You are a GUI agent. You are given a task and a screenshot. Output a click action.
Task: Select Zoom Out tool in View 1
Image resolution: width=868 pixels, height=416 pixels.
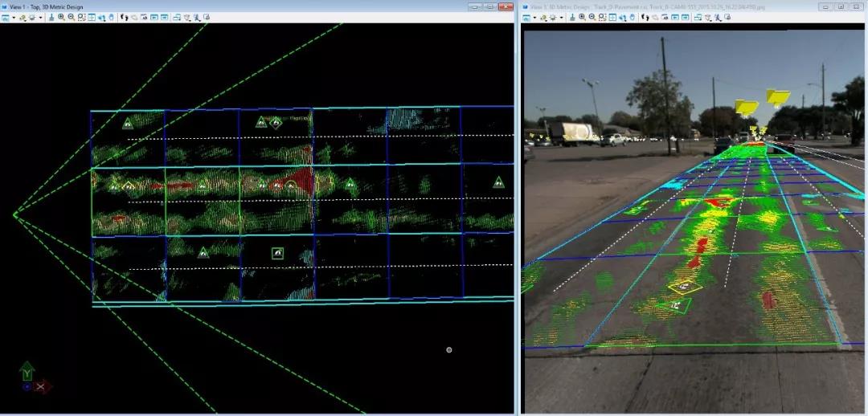pos(72,17)
